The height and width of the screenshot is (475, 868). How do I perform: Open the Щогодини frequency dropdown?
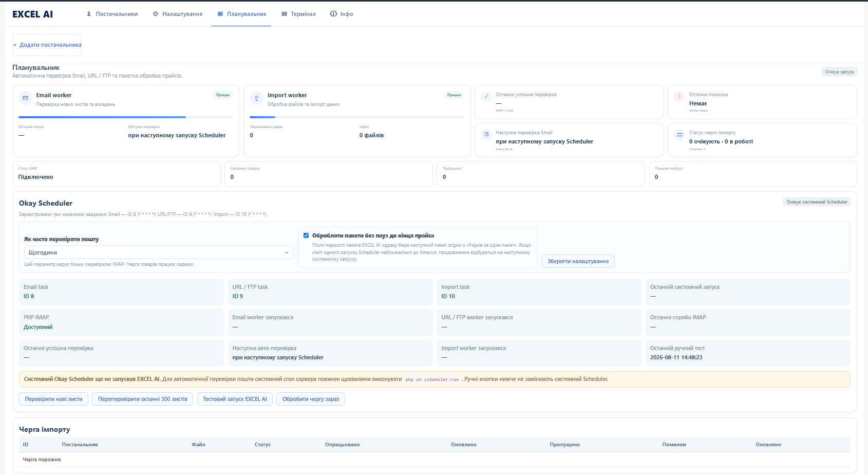pyautogui.click(x=159, y=252)
